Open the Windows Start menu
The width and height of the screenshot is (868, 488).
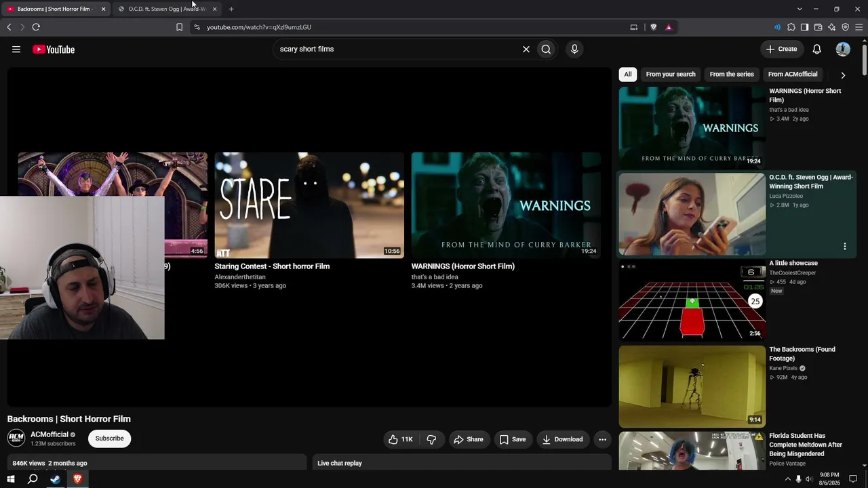click(10, 479)
